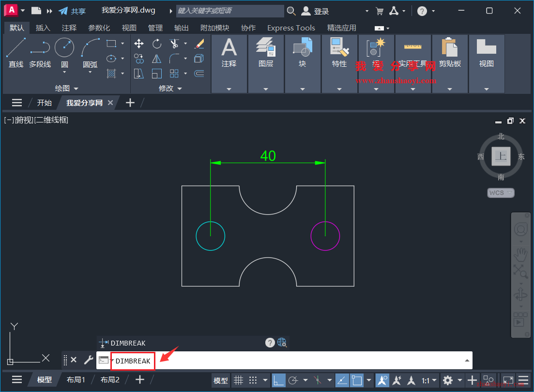Switch to the Insert (插入) ribbon tab
The width and height of the screenshot is (534, 392).
coord(43,28)
